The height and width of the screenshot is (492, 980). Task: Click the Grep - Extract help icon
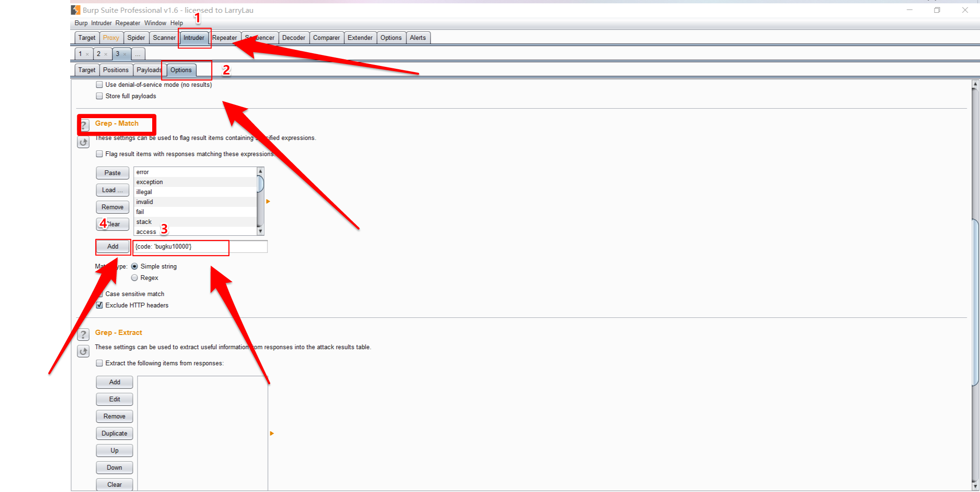83,334
